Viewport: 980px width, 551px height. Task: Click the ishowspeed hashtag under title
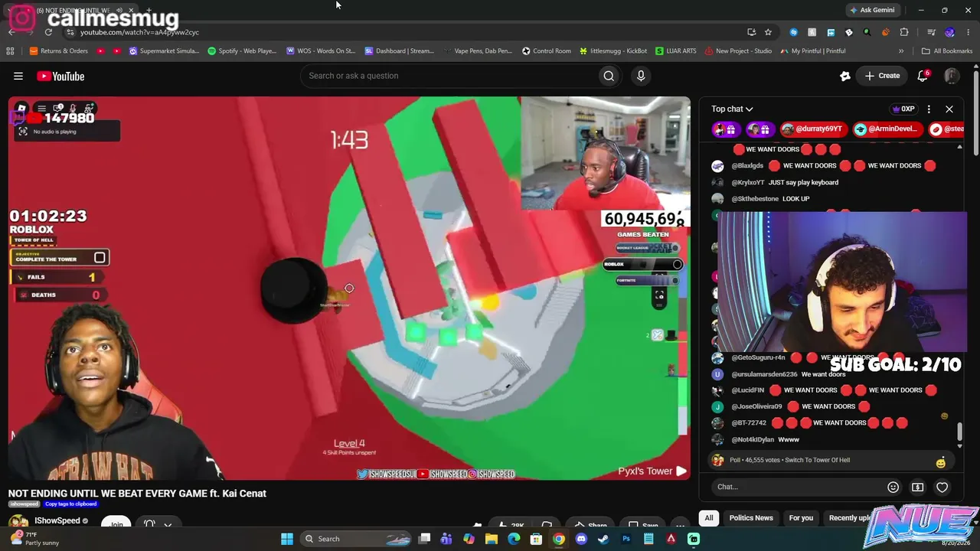[24, 504]
